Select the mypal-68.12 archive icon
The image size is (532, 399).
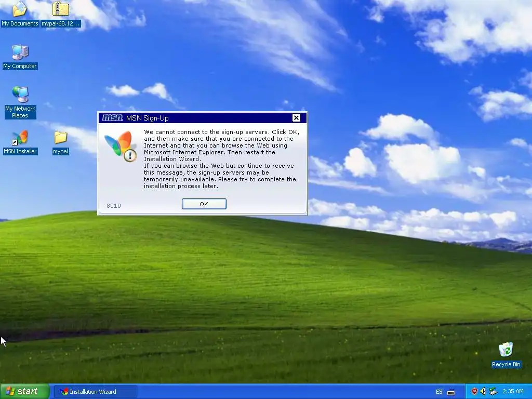pos(60,14)
